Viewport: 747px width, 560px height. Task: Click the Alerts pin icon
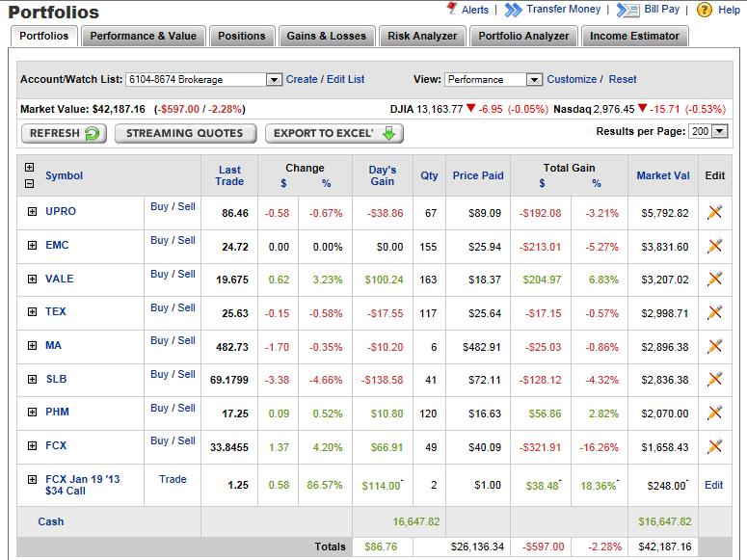click(x=452, y=9)
